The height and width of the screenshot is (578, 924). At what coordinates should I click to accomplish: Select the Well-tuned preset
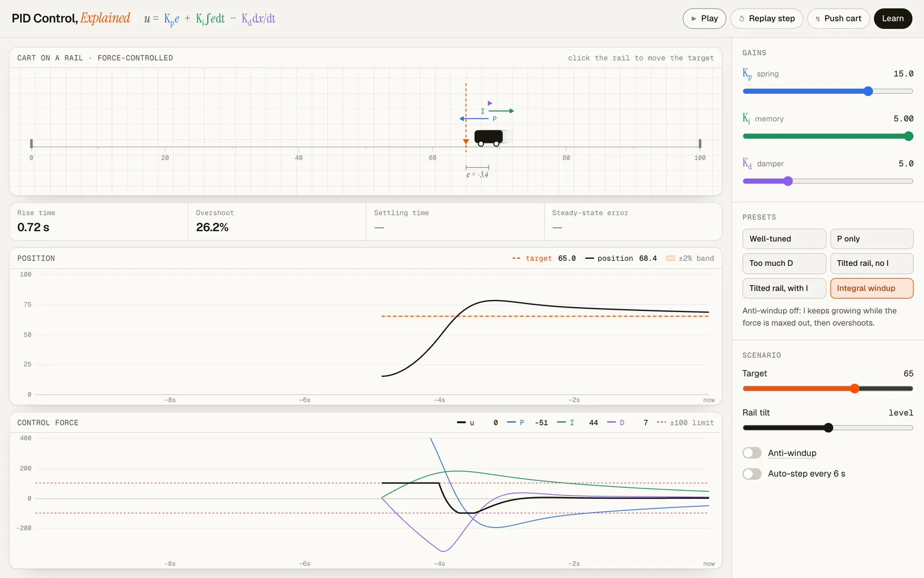(x=784, y=239)
